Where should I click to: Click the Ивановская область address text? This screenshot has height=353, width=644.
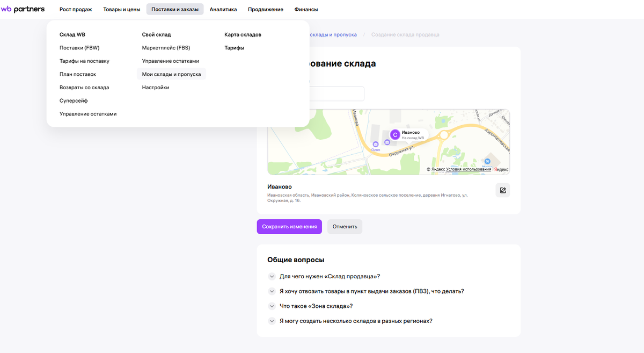pyautogui.click(x=368, y=198)
